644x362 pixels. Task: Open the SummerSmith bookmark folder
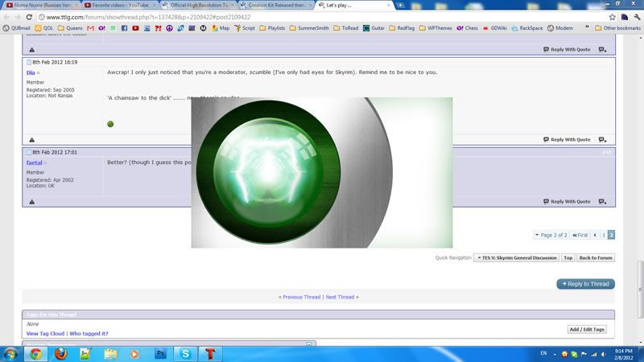(309, 28)
